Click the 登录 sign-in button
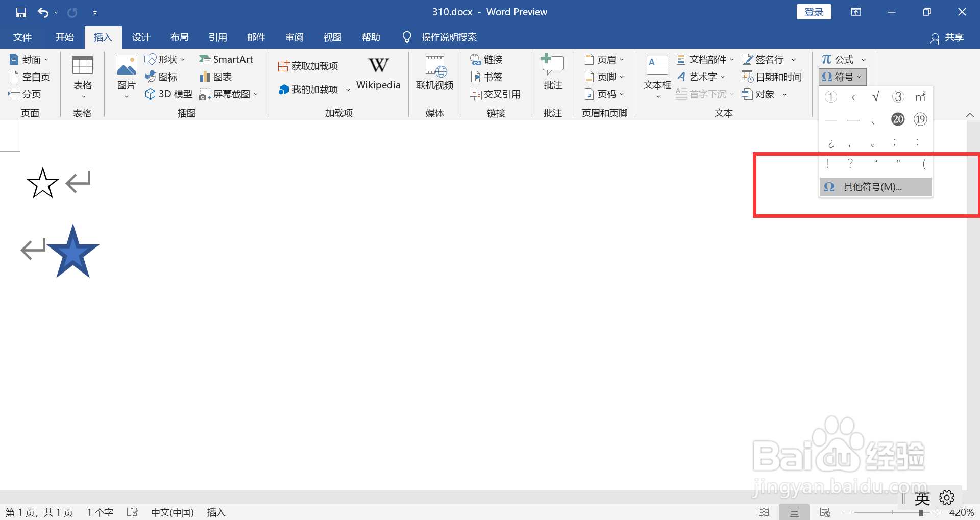This screenshot has width=980, height=520. (x=814, y=11)
